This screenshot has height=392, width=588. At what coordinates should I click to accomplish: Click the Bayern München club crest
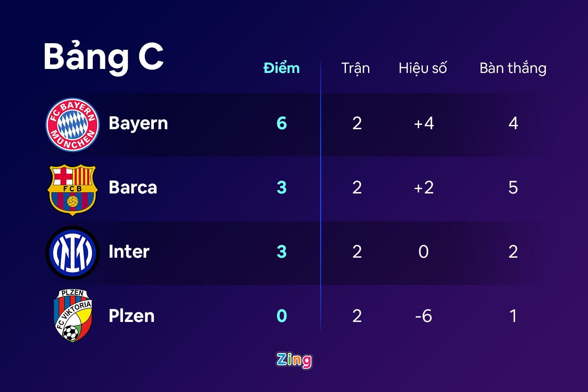click(x=73, y=124)
